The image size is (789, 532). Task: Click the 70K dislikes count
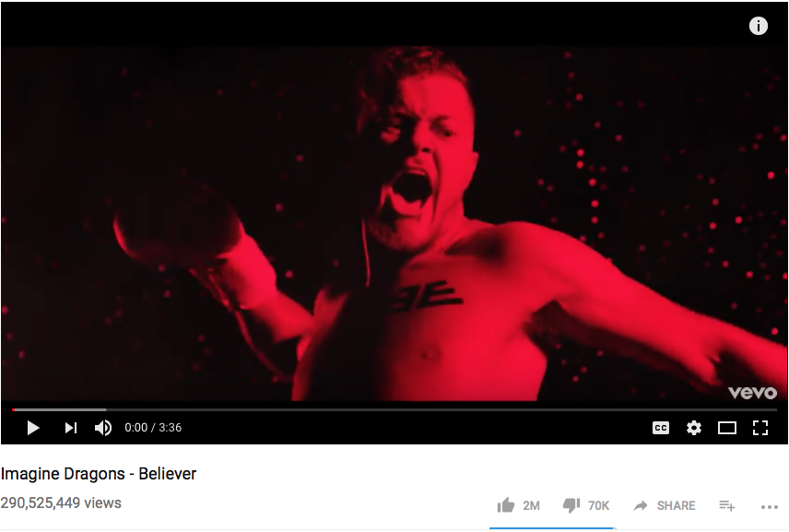tap(598, 505)
